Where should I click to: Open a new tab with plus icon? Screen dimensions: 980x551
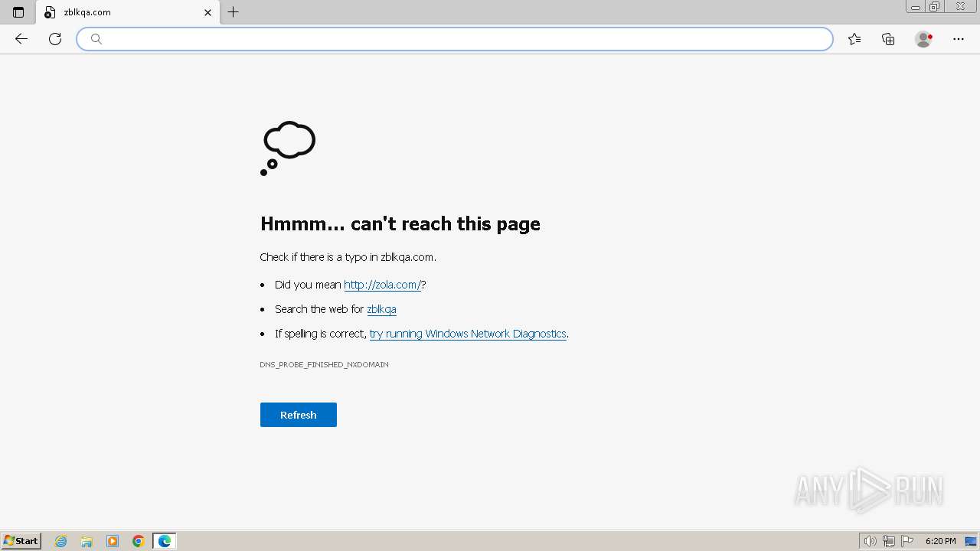point(234,12)
